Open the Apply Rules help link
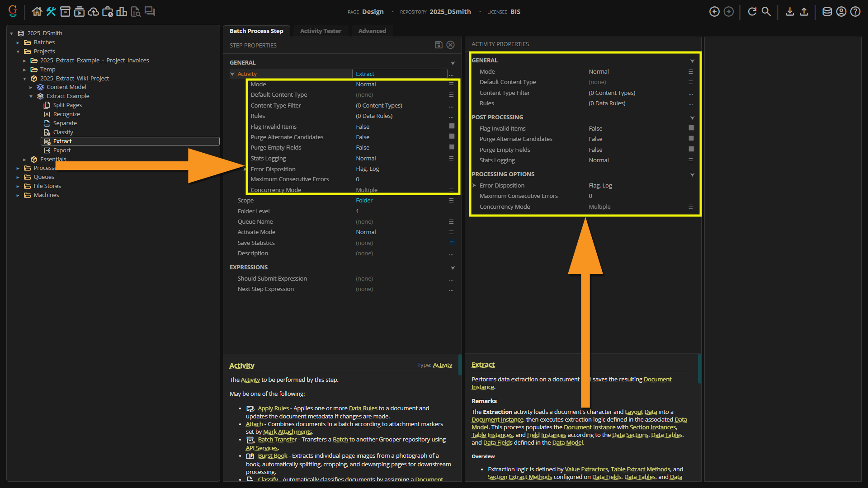This screenshot has width=868, height=488. 273,408
